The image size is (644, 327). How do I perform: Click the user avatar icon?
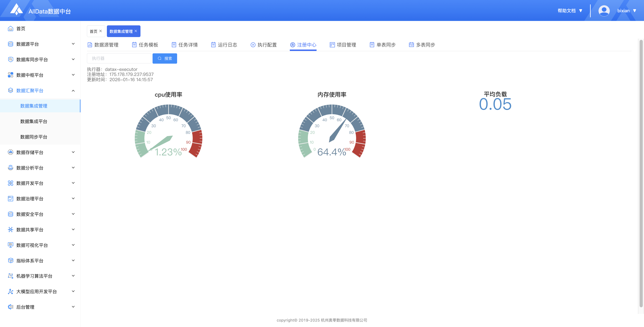(604, 11)
